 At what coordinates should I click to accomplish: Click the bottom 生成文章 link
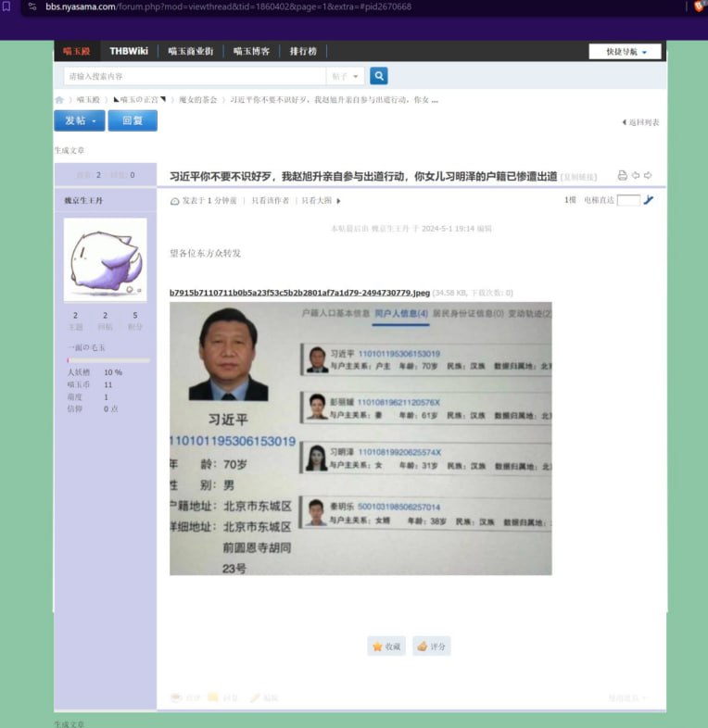pos(70,723)
